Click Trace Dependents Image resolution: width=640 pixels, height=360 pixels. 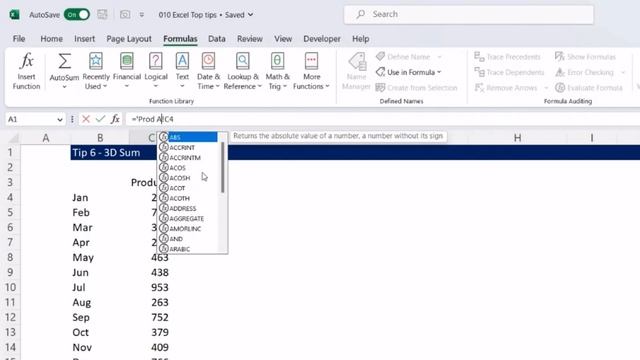coord(509,72)
